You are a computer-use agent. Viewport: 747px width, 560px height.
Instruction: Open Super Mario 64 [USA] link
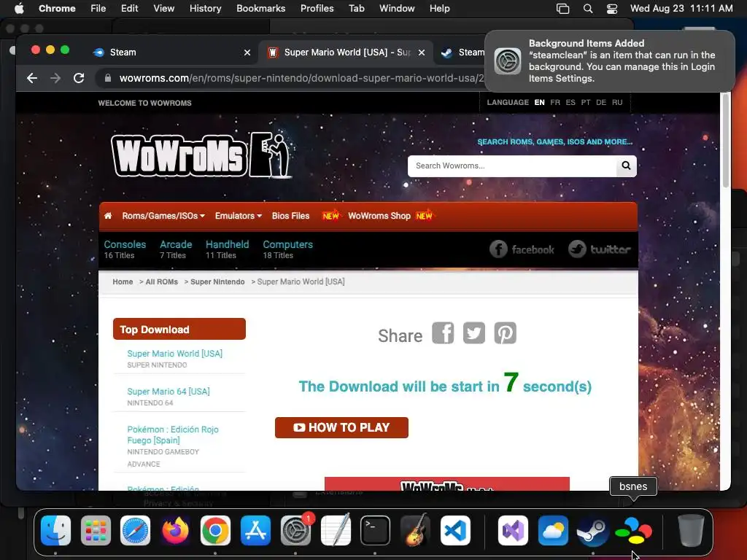(x=169, y=392)
